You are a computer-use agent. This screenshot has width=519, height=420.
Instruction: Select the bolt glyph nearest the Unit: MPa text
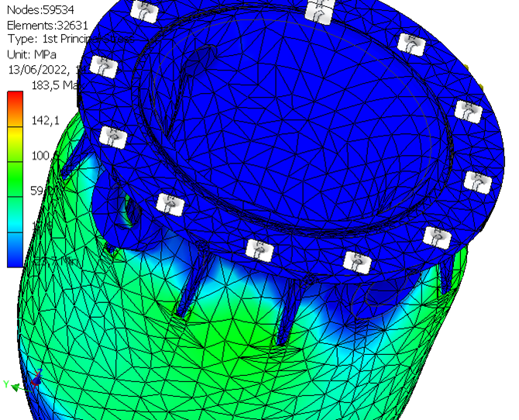coord(101,65)
